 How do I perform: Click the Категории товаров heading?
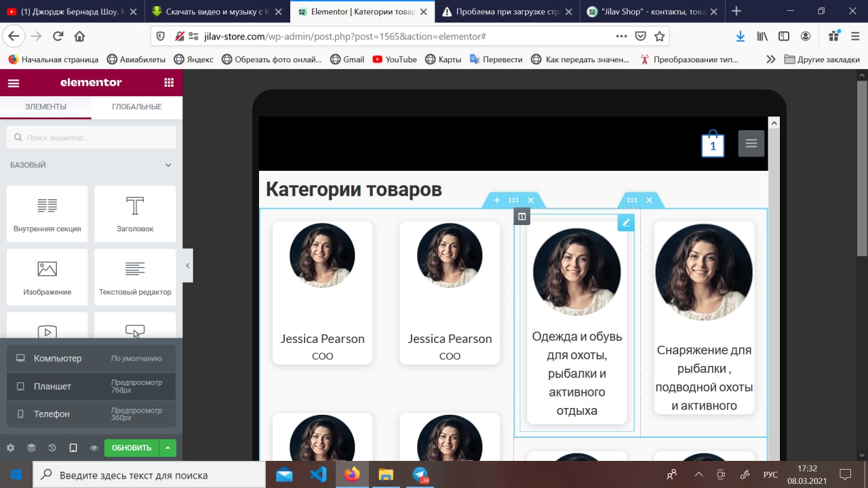[x=353, y=189]
